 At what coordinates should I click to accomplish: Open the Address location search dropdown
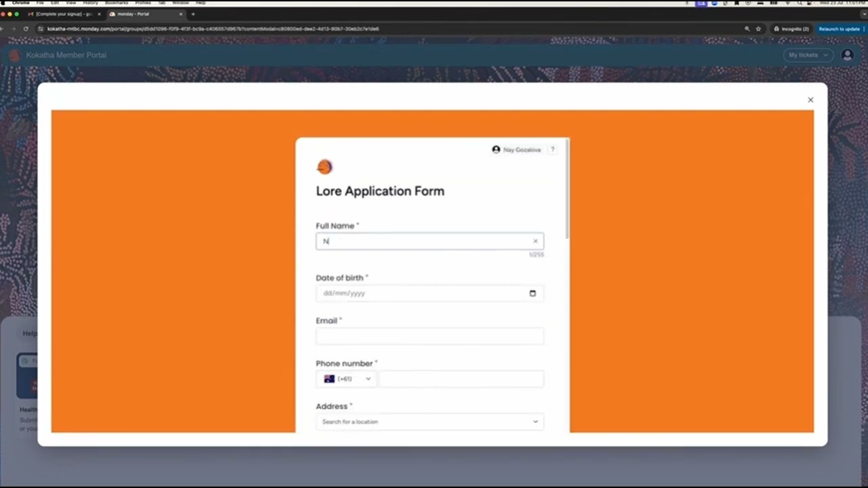click(x=429, y=422)
